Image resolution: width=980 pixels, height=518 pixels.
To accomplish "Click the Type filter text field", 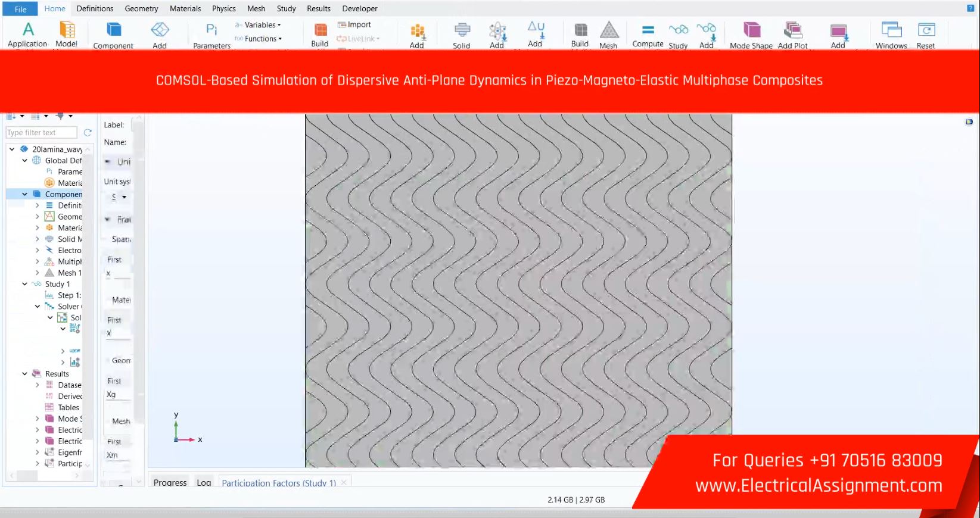I will (41, 132).
